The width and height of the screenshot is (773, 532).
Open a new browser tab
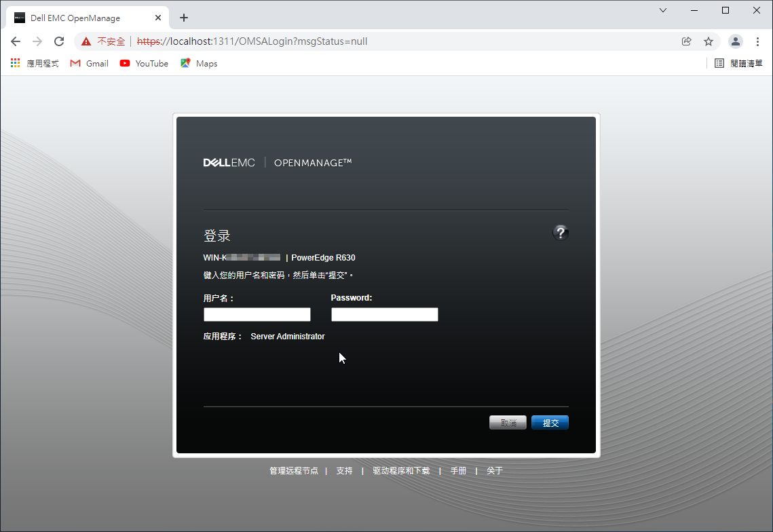(184, 18)
